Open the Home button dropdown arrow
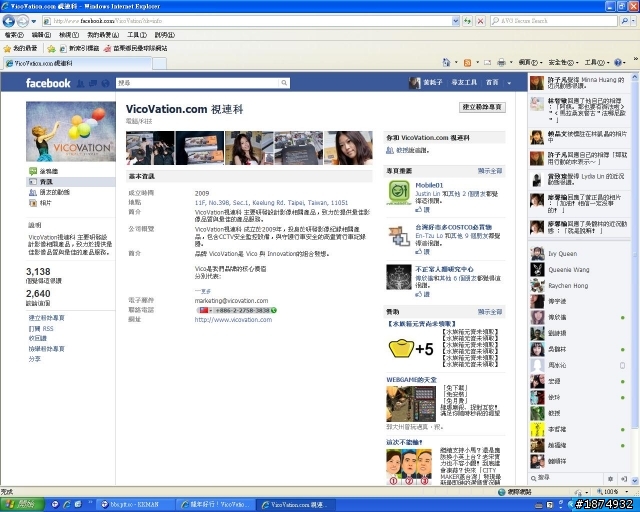This screenshot has width=640, height=512. click(456, 62)
